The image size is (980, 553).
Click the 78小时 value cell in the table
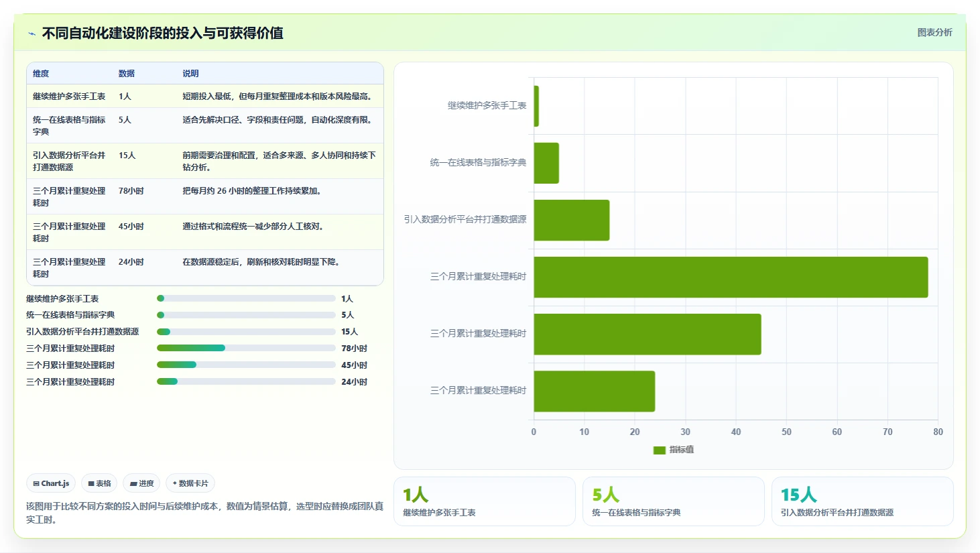pos(131,191)
